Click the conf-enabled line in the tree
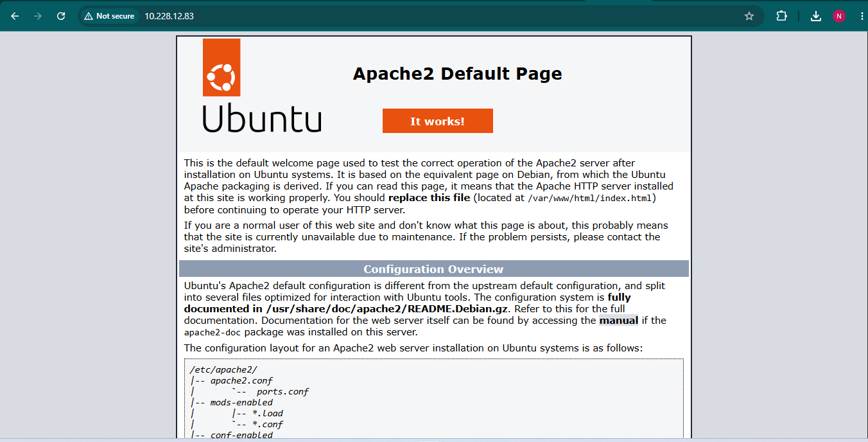This screenshot has height=442, width=868. pos(241,435)
